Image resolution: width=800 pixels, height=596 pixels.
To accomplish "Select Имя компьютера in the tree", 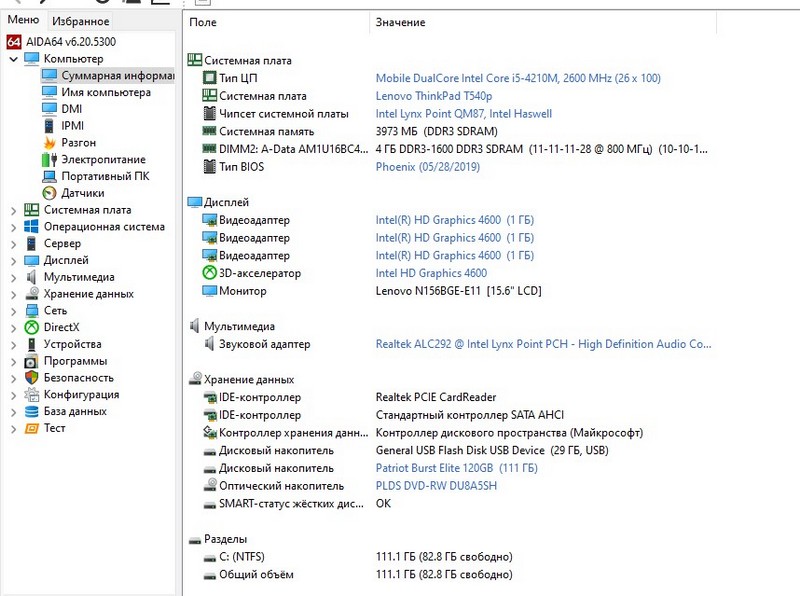I will (106, 93).
